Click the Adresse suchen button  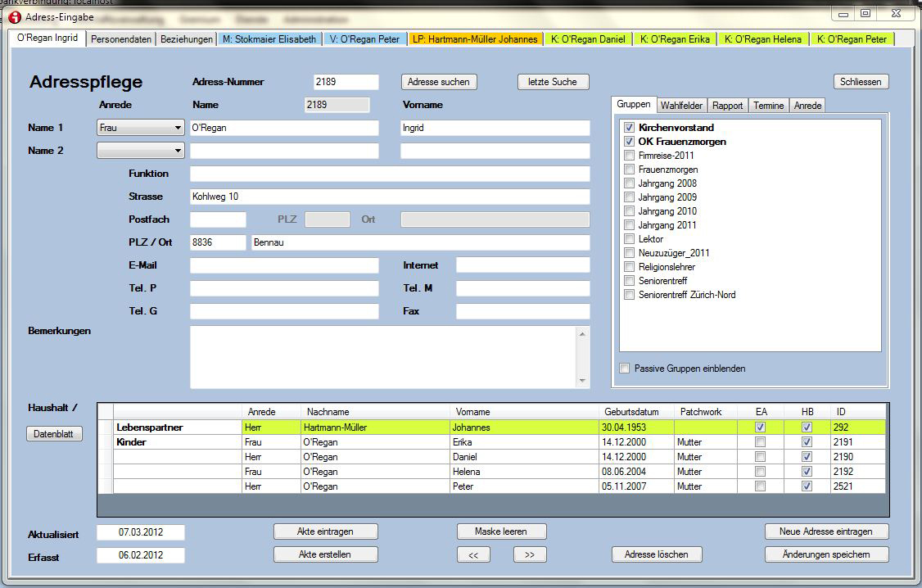pos(439,82)
